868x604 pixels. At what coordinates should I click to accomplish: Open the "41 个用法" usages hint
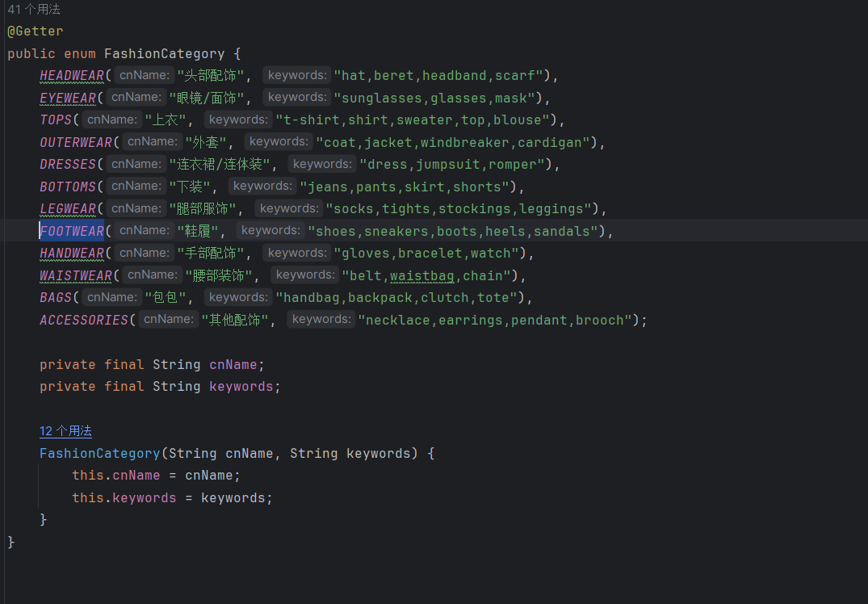34,10
